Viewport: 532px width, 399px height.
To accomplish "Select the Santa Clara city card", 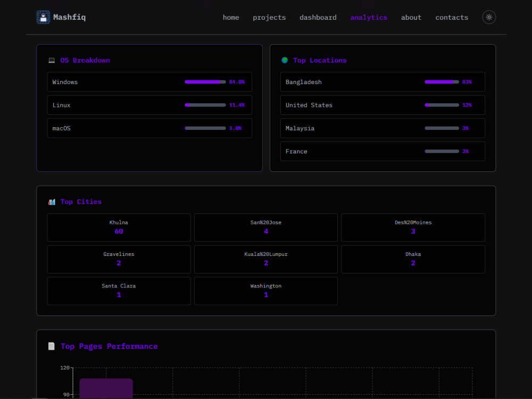I will [x=119, y=291].
